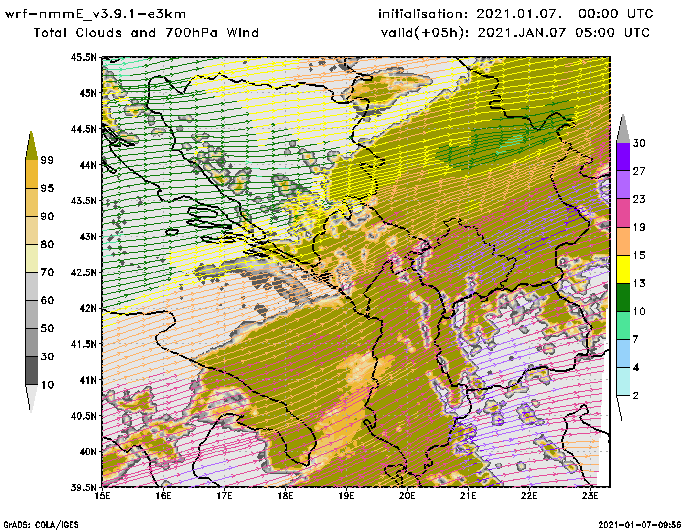
Task: Click the initialisation 2021.01.07. 00:00 UTC text
Action: click(x=516, y=14)
